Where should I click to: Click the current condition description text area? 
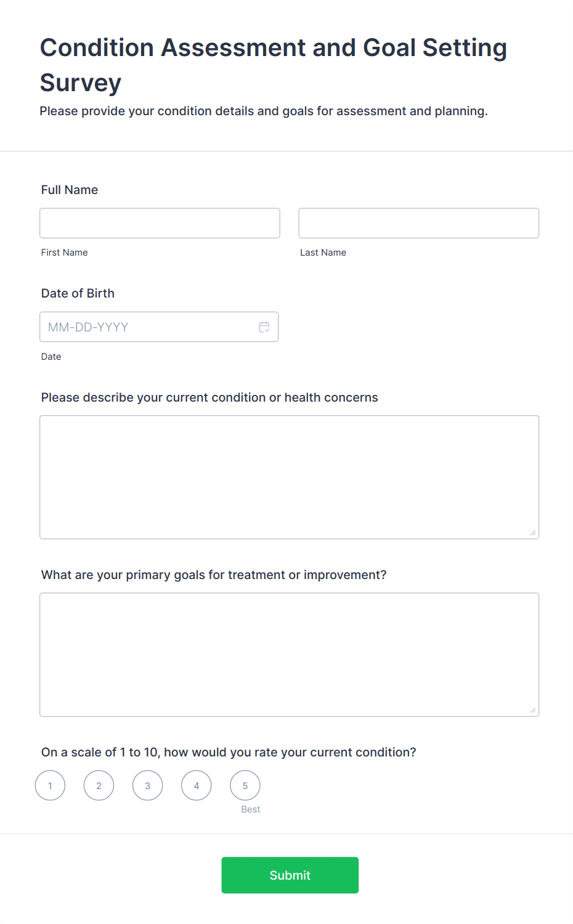point(290,477)
